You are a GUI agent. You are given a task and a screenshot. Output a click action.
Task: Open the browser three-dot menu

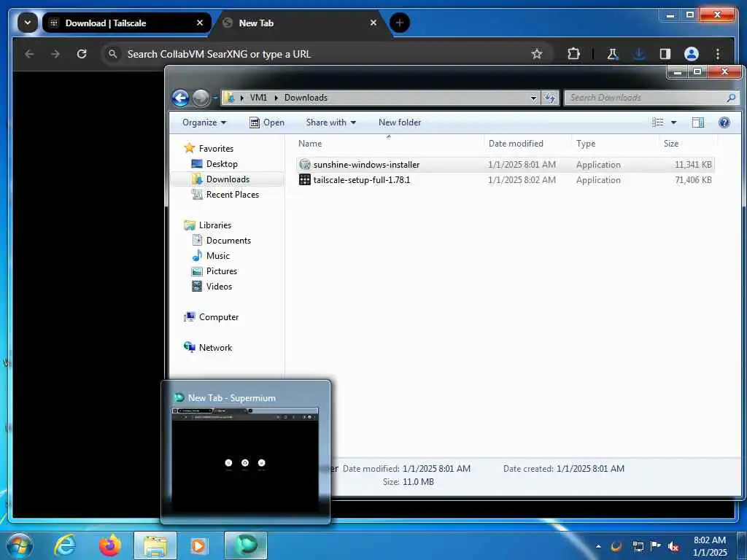(x=718, y=54)
